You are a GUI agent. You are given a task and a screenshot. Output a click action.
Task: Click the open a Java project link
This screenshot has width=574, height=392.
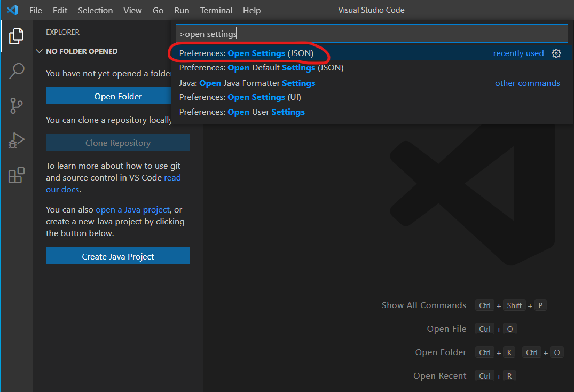coord(132,210)
